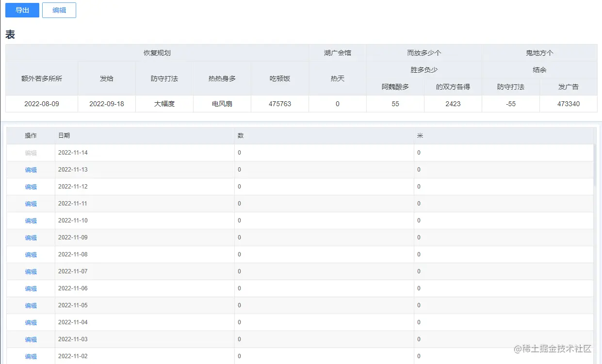Select the 电风扇 cell
The image size is (602, 364).
coord(222,104)
